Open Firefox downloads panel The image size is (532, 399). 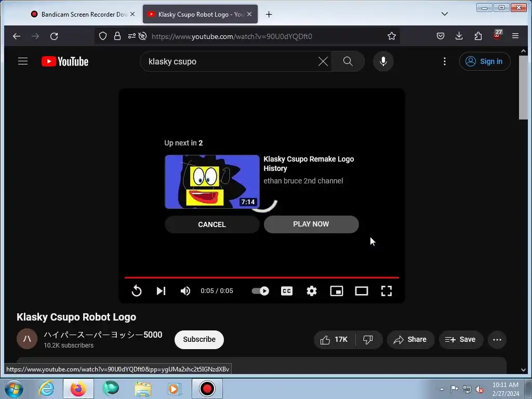[459, 36]
